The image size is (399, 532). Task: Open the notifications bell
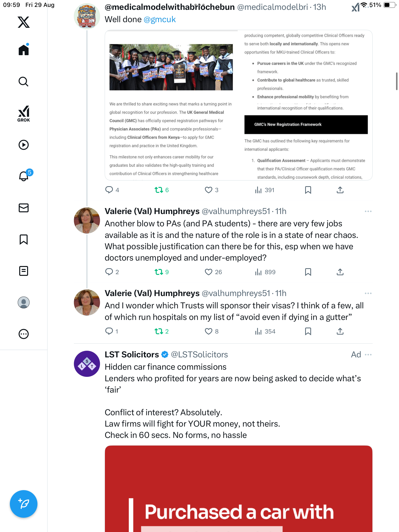click(24, 176)
